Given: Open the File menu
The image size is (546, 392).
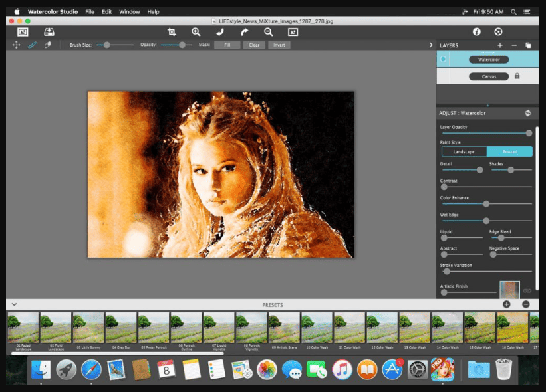Looking at the screenshot, I should tap(90, 12).
